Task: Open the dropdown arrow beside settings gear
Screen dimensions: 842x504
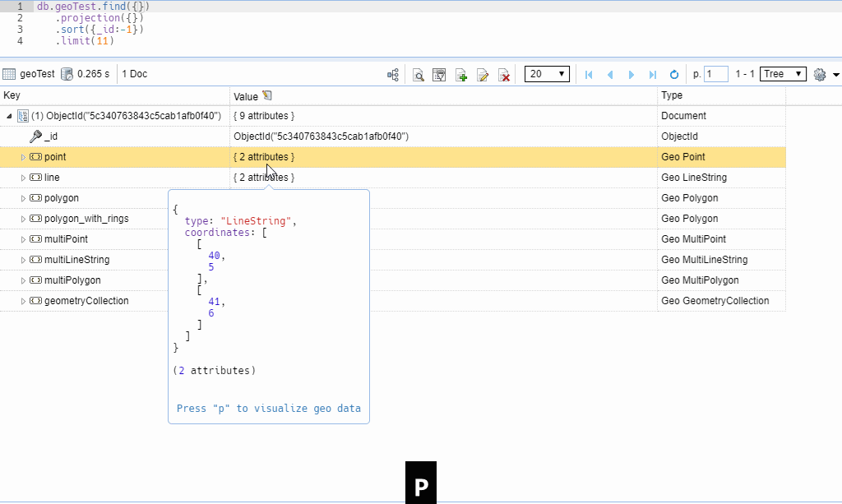Action: pyautogui.click(x=835, y=75)
